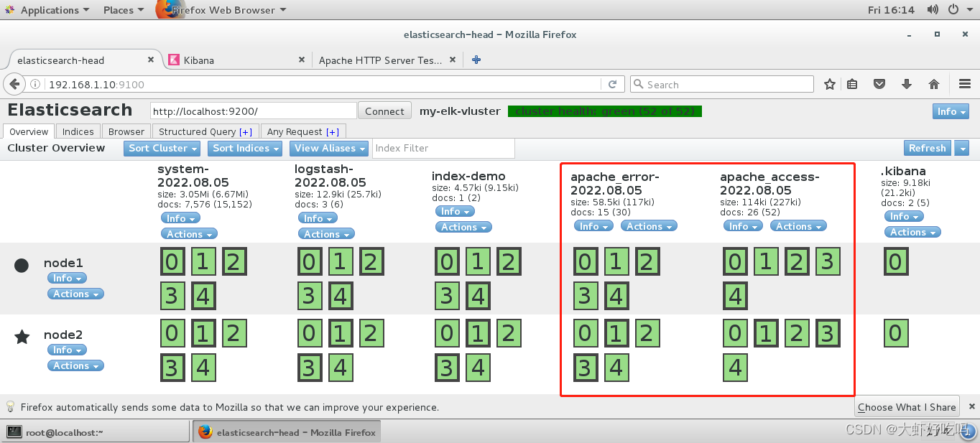Click the green cluster health indicator
Viewport: 980px width, 443px height.
pyautogui.click(x=604, y=111)
